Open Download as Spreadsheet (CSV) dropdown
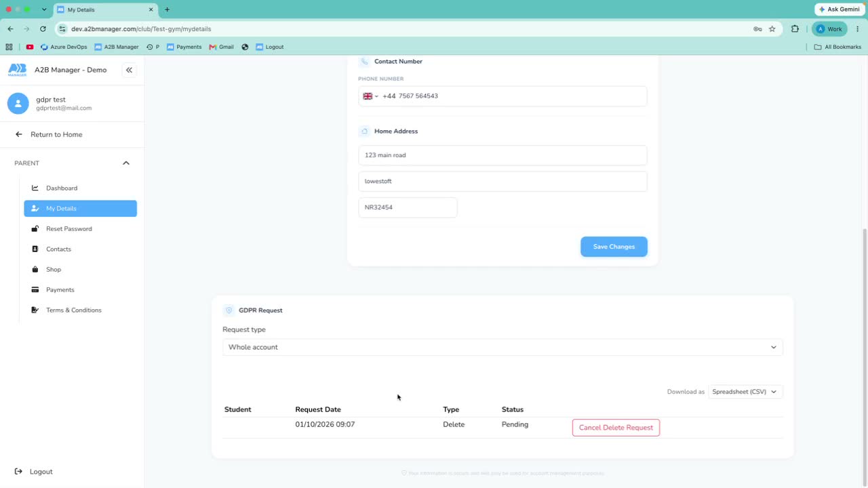This screenshot has width=868, height=488. pyautogui.click(x=745, y=392)
